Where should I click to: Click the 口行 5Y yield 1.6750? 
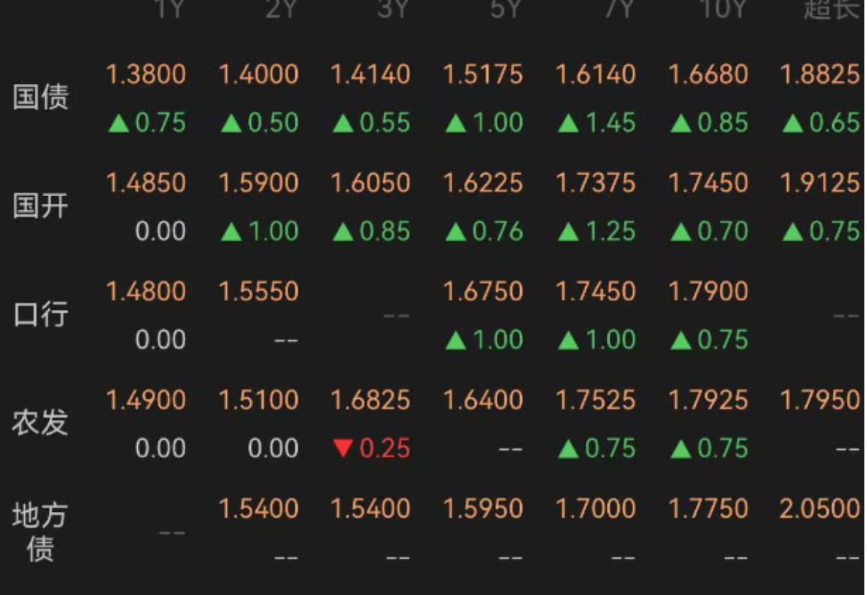point(484,292)
